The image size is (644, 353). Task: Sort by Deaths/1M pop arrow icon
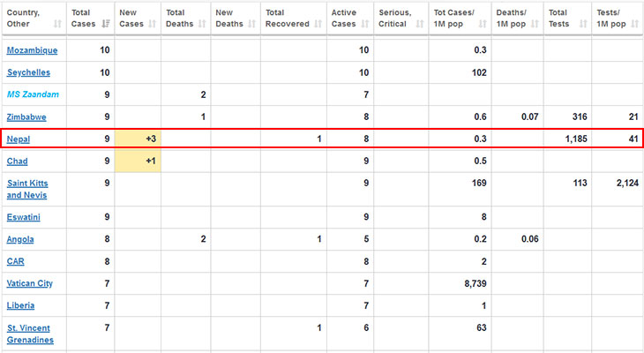[534, 25]
